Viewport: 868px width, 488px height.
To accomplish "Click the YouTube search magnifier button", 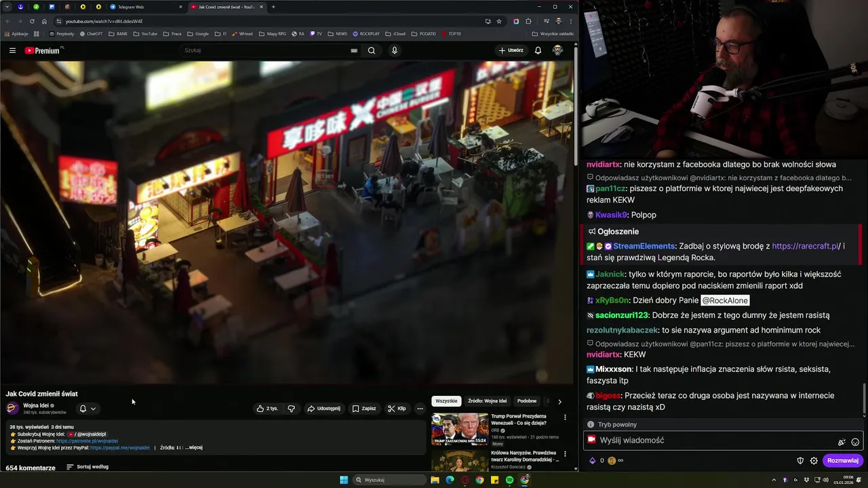I will [x=372, y=50].
